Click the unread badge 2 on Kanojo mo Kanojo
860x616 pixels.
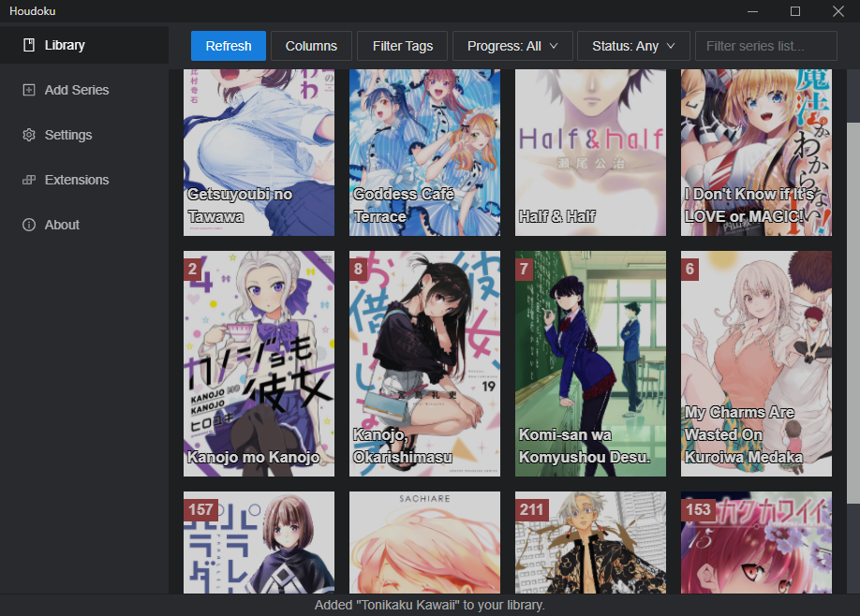[x=192, y=269]
